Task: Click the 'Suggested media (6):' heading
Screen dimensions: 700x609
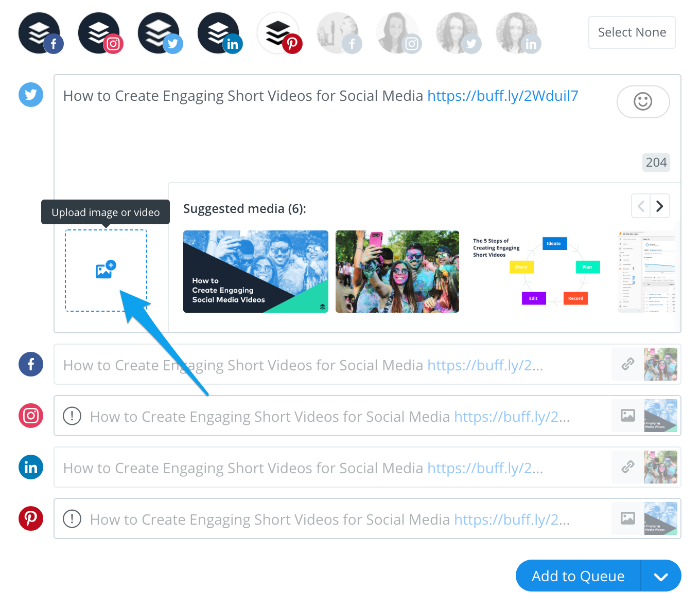Action: [x=244, y=208]
